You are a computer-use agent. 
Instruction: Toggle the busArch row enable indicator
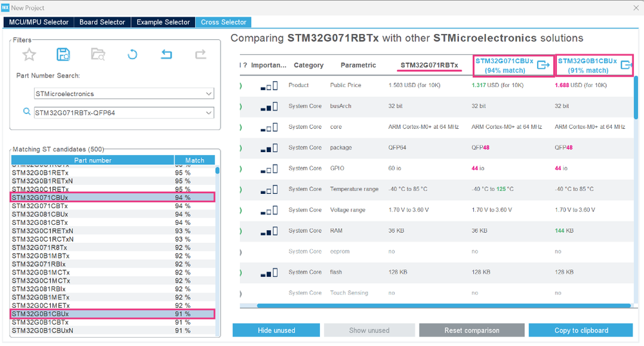240,107
